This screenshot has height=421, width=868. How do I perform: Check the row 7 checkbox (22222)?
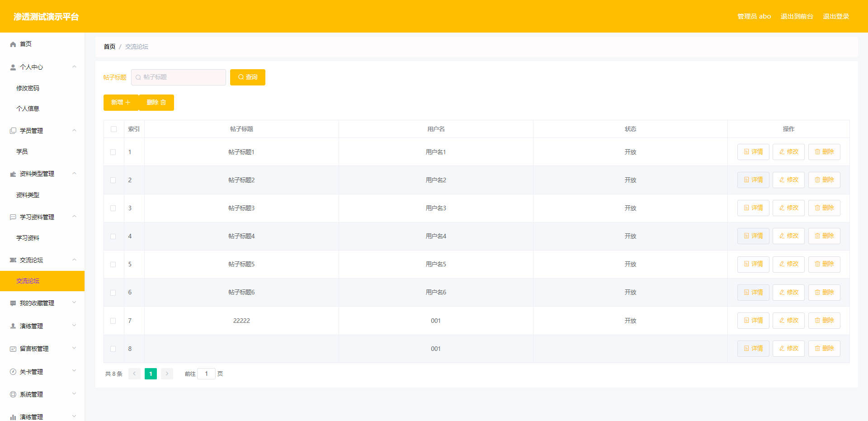tap(113, 321)
